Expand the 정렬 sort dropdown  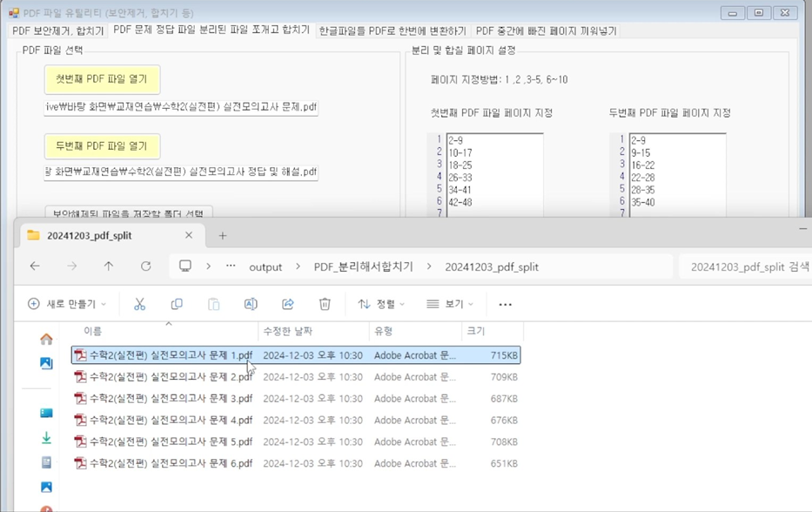(x=381, y=304)
